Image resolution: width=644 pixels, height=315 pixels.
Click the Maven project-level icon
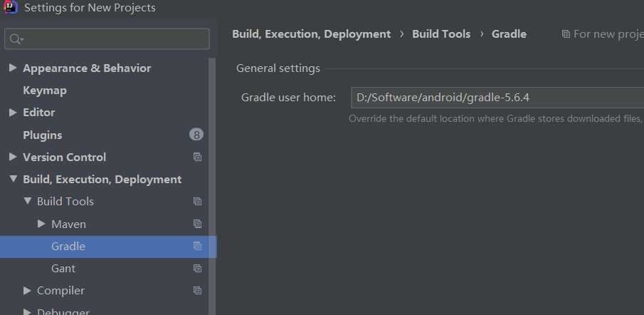(198, 224)
